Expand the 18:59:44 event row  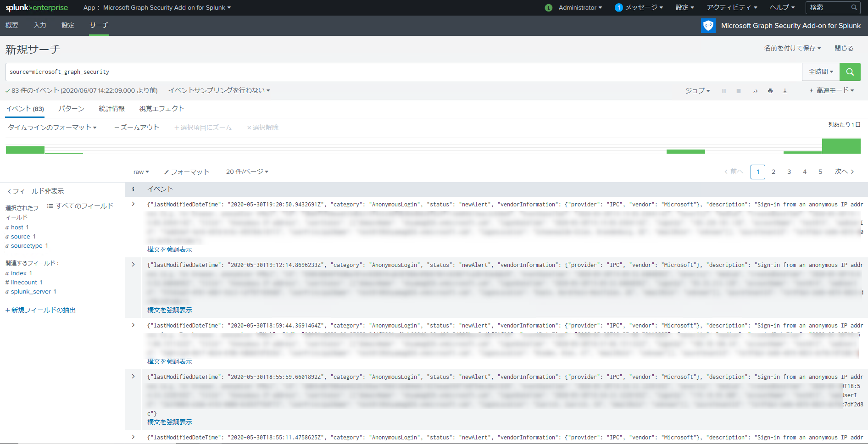(134, 325)
